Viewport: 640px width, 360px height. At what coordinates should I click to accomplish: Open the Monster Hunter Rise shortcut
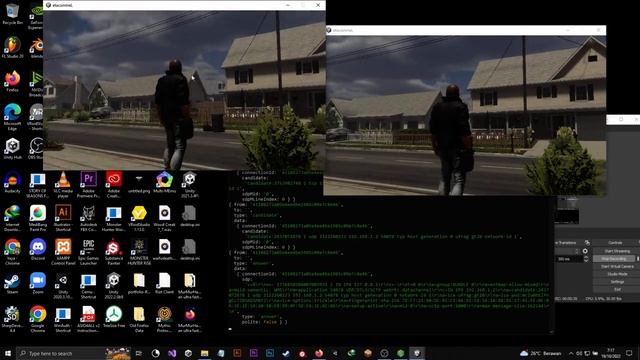click(139, 252)
